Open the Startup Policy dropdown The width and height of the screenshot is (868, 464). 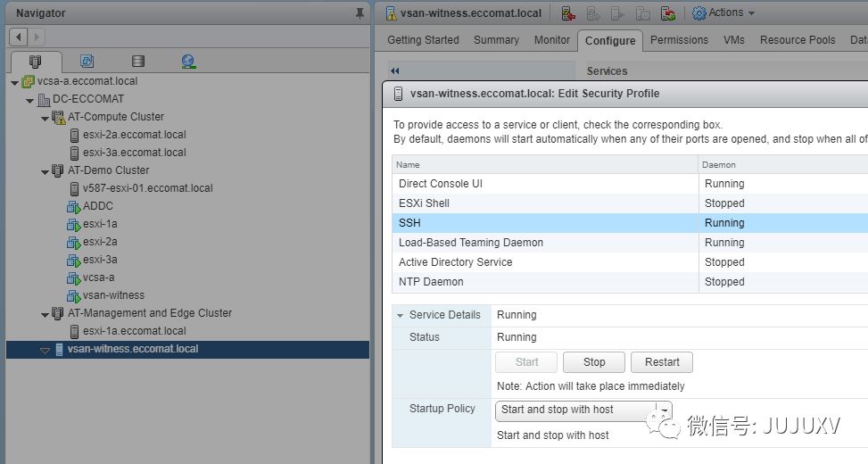coord(583,410)
